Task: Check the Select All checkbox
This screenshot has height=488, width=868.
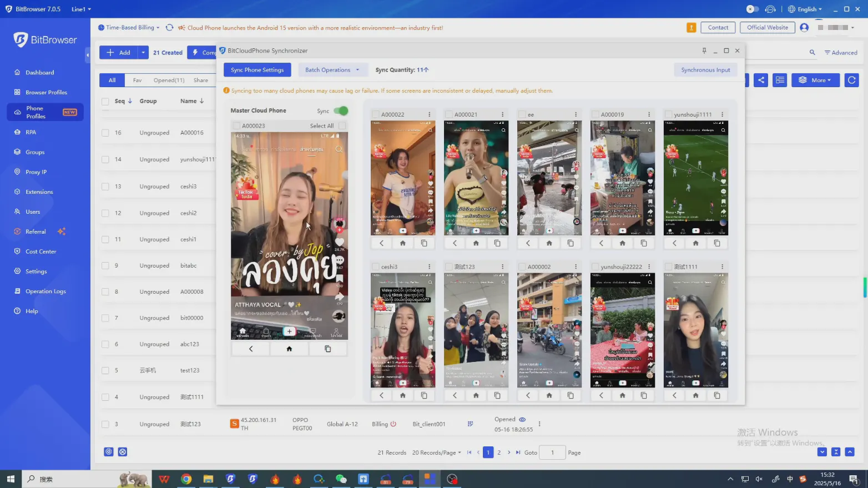Action: (342, 126)
